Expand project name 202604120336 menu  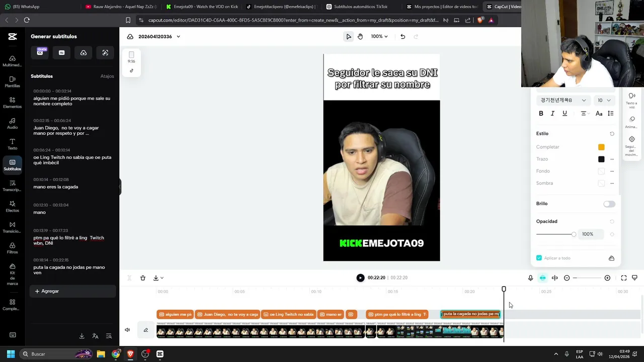tap(178, 37)
